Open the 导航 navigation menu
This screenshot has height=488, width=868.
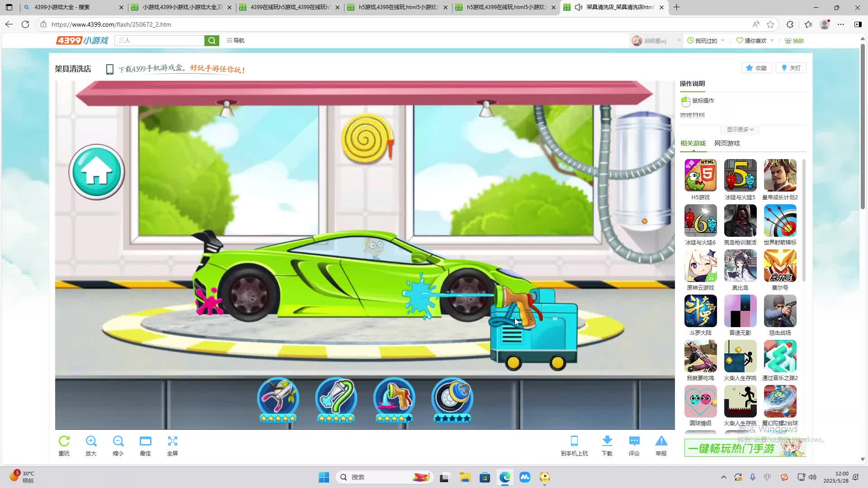[x=236, y=41]
